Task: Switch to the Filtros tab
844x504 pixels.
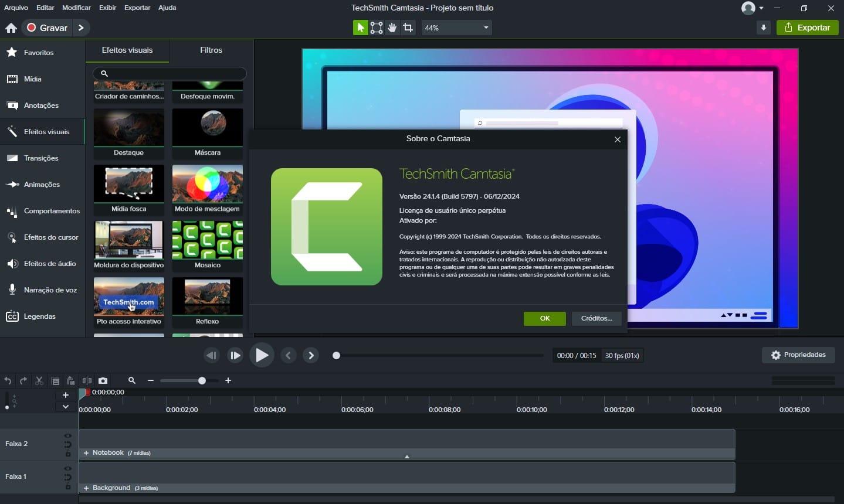Action: (x=210, y=50)
